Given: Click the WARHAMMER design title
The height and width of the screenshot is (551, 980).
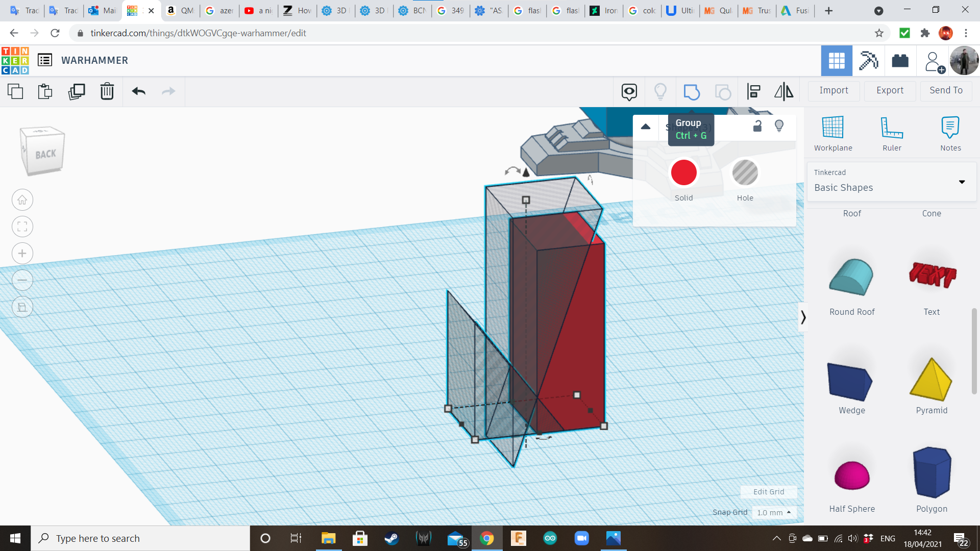Looking at the screenshot, I should pyautogui.click(x=95, y=60).
